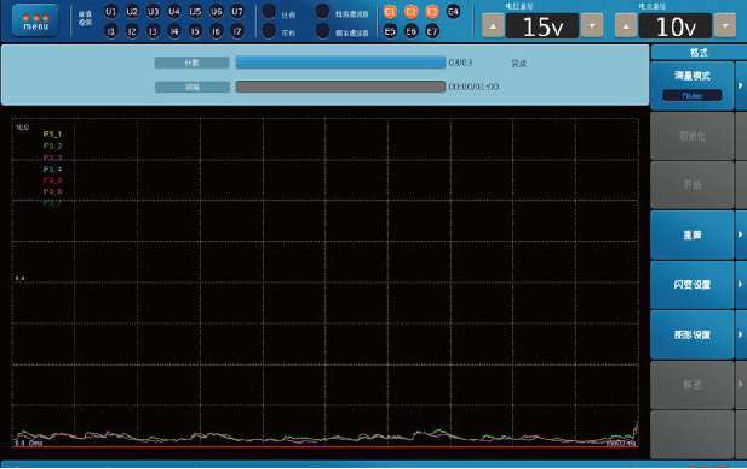Select the I3 current channel indicator
The image size is (747, 469).
click(153, 32)
